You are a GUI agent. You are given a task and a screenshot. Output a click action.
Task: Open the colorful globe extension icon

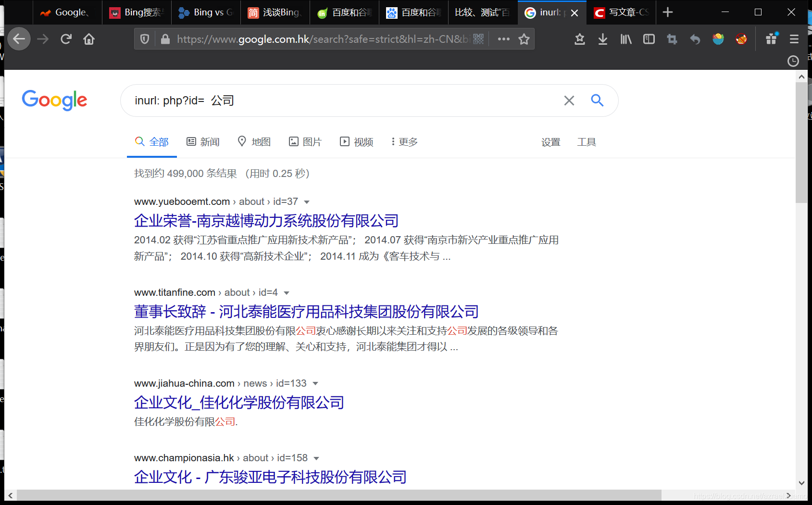(x=718, y=39)
